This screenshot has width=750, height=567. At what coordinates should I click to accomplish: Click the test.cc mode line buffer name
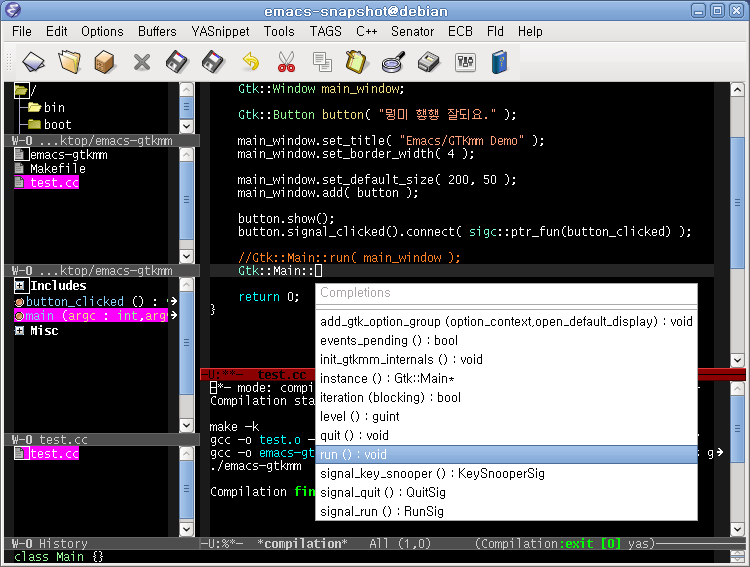(x=282, y=375)
